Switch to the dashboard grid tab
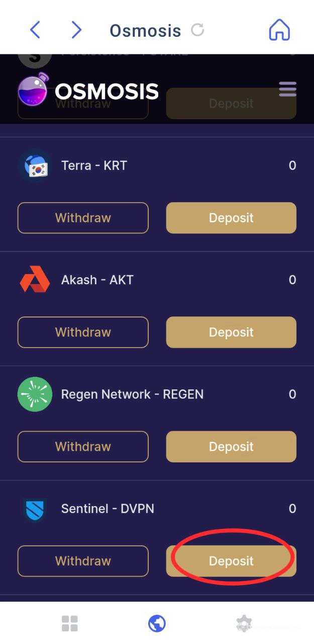Viewport: 314px width, 644px height. [70, 623]
